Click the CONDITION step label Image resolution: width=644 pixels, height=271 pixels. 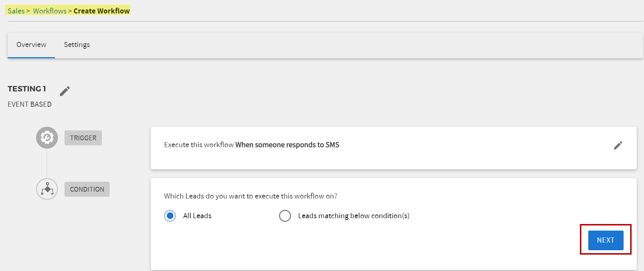click(x=87, y=189)
